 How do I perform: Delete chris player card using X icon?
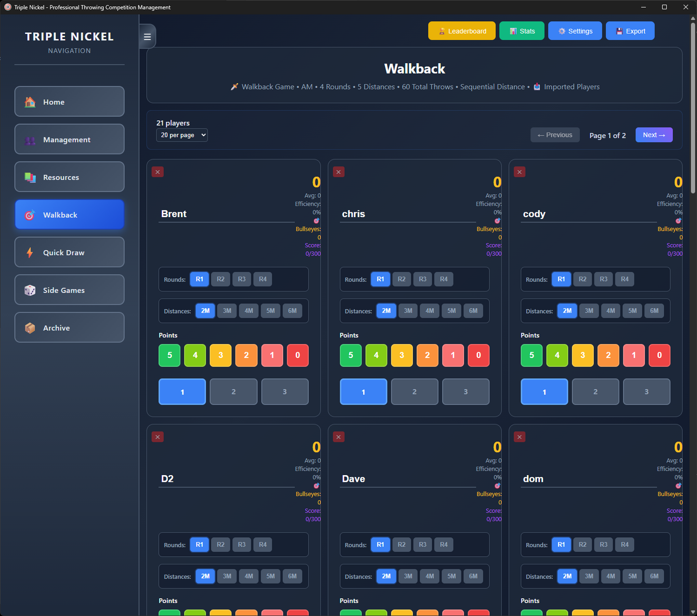339,172
